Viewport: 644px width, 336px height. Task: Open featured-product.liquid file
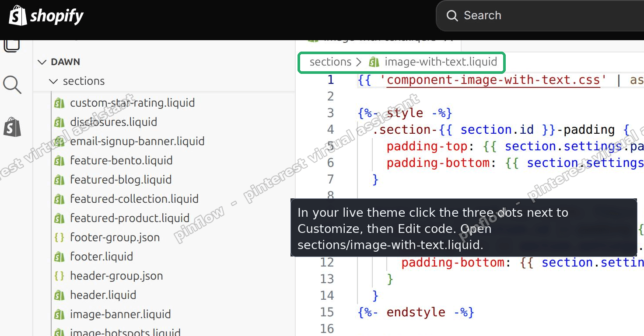[x=129, y=218]
